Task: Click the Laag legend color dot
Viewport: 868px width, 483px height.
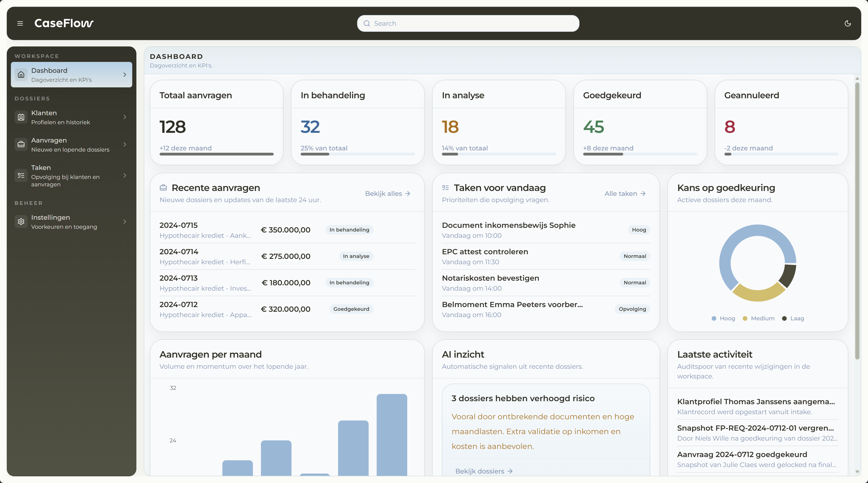Action: pyautogui.click(x=784, y=318)
